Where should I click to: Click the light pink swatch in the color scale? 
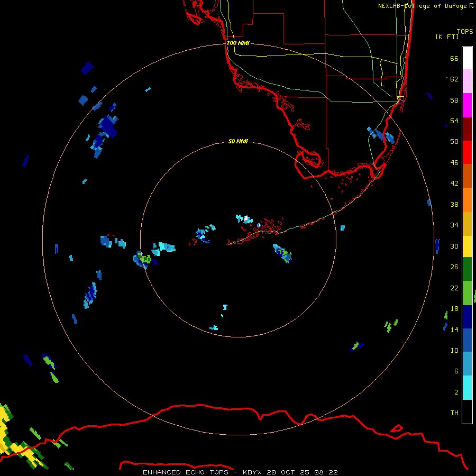pos(467,81)
